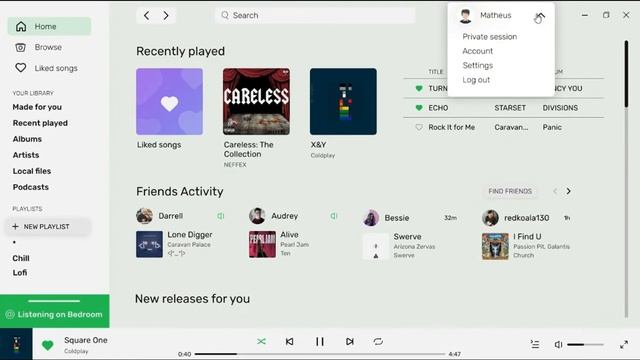Click the Home house icon

coord(21,27)
